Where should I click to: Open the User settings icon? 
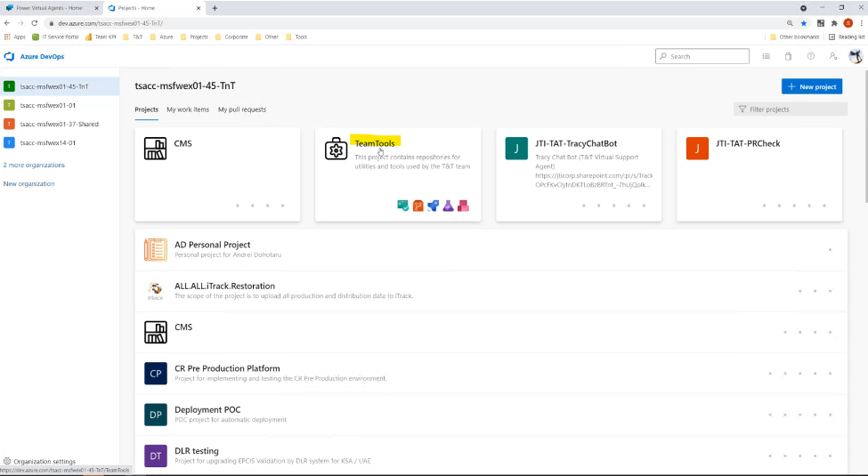[x=833, y=56]
